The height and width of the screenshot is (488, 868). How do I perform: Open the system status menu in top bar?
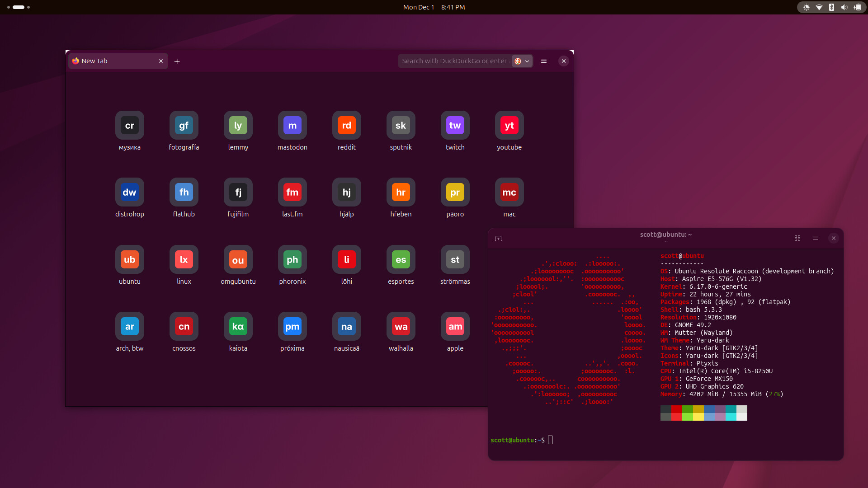tap(831, 7)
